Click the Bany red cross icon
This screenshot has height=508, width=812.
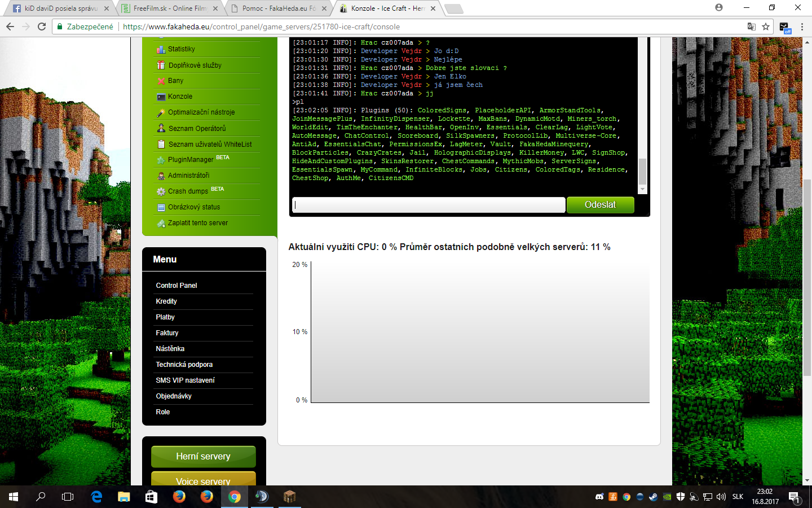pos(161,81)
